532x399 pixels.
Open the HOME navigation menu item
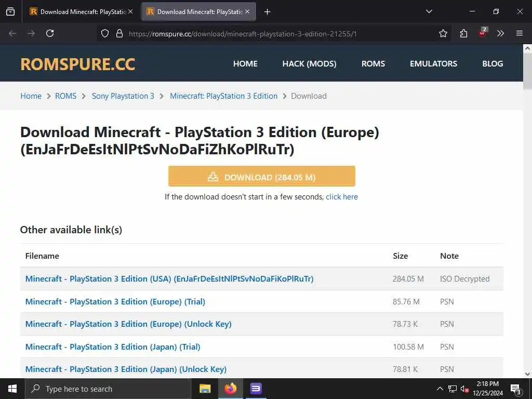245,63
